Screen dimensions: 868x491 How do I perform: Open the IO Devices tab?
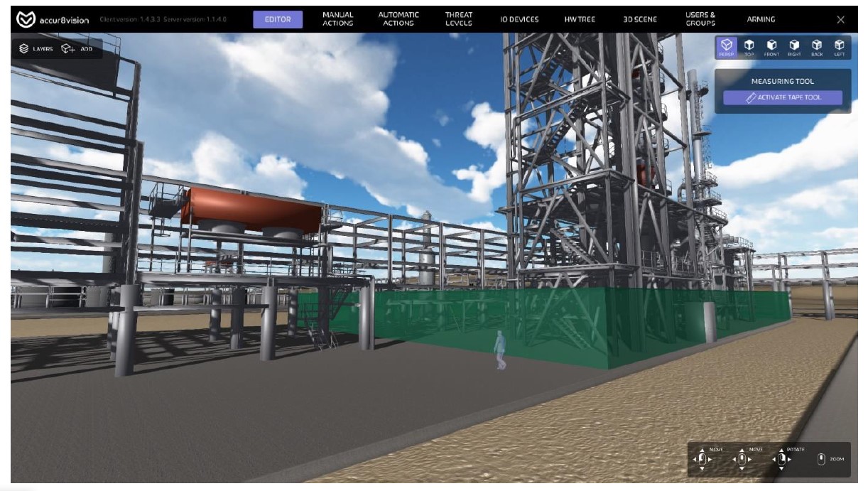(x=519, y=19)
